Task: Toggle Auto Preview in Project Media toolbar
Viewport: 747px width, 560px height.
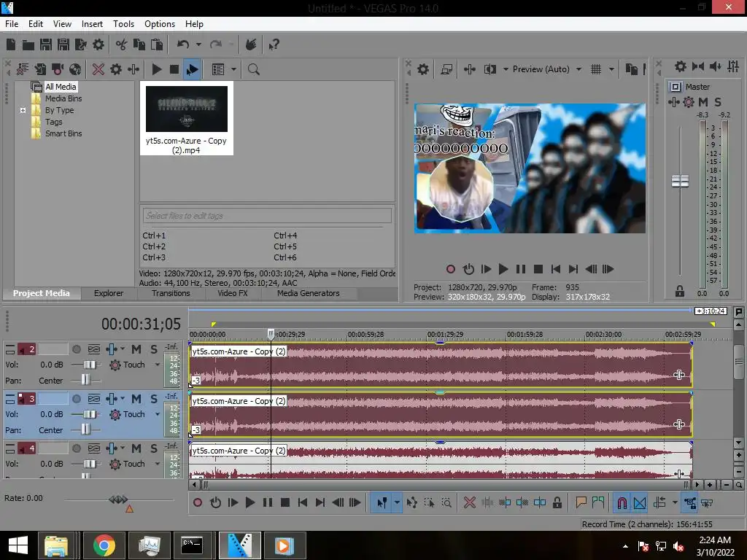Action: pos(192,69)
